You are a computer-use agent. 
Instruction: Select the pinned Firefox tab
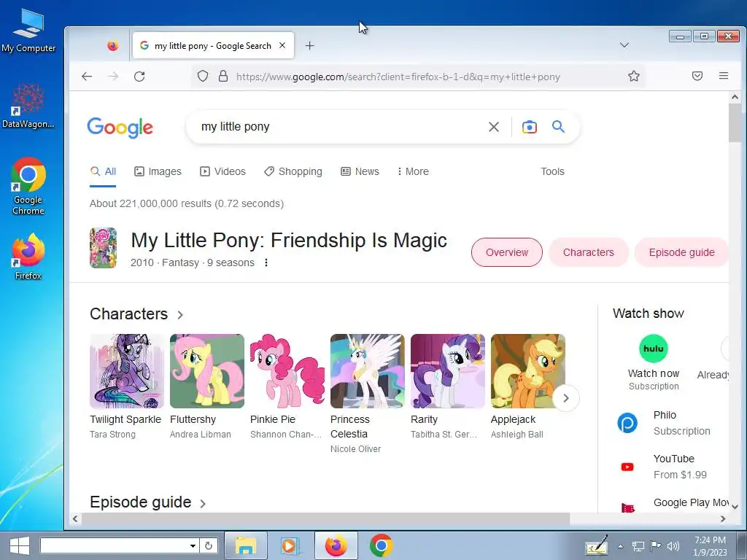[x=112, y=46]
